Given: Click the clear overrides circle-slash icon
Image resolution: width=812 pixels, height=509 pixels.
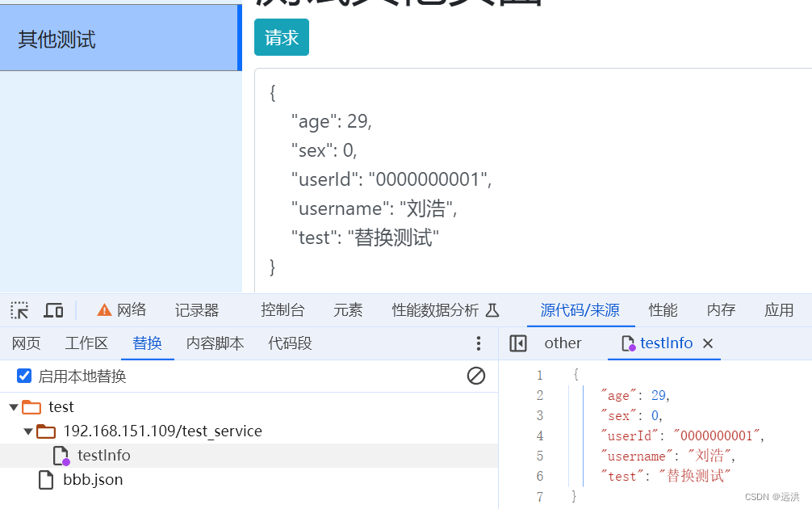Looking at the screenshot, I should pyautogui.click(x=476, y=376).
